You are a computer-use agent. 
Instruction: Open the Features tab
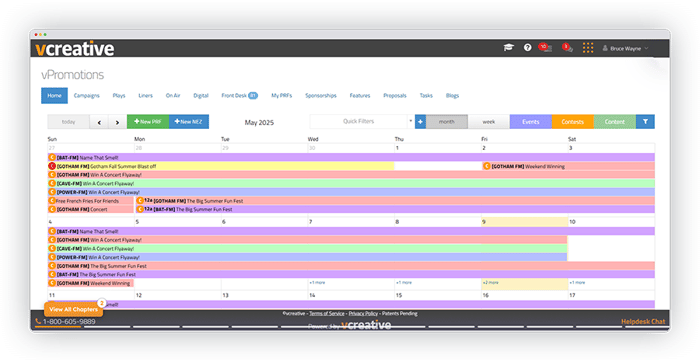[x=360, y=96]
